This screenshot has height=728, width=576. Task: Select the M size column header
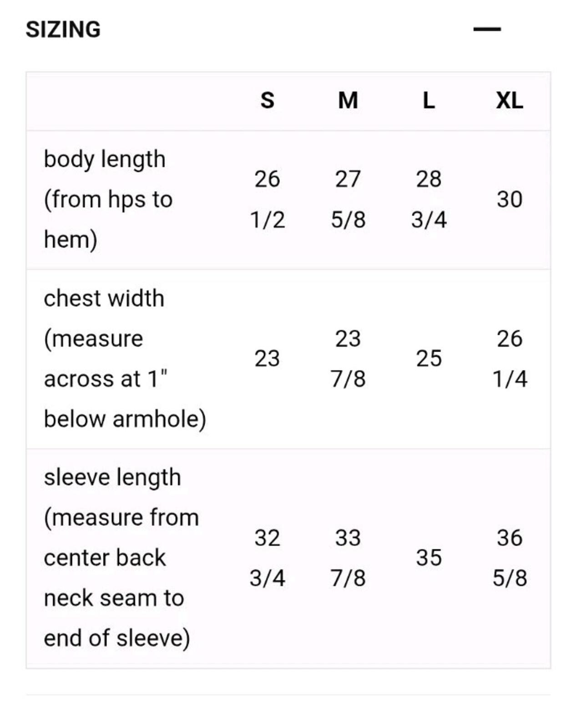coord(348,101)
